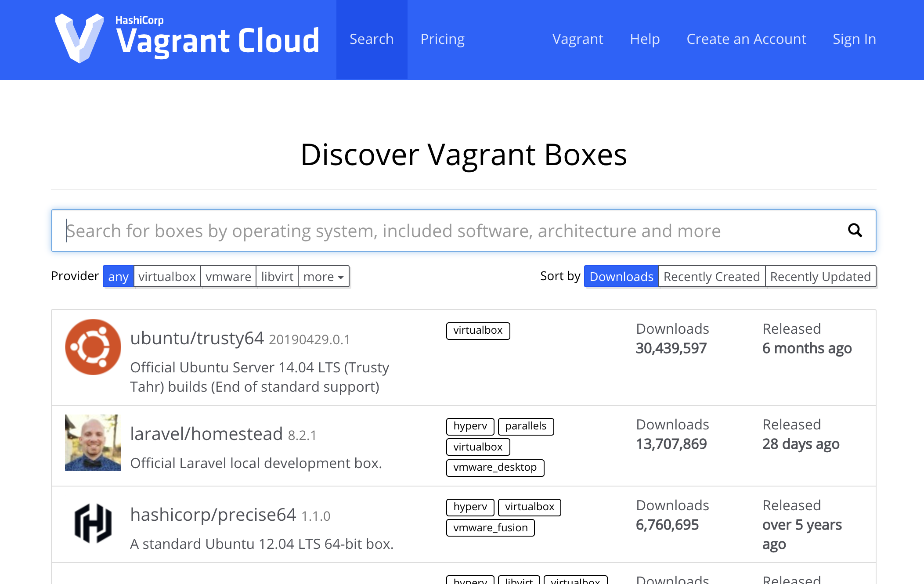Image resolution: width=924 pixels, height=584 pixels.
Task: Toggle the vmware provider filter
Action: (228, 276)
